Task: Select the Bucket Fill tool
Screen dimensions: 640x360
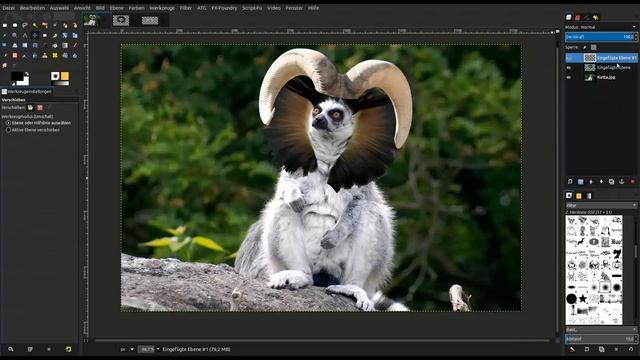Action: pos(55,45)
